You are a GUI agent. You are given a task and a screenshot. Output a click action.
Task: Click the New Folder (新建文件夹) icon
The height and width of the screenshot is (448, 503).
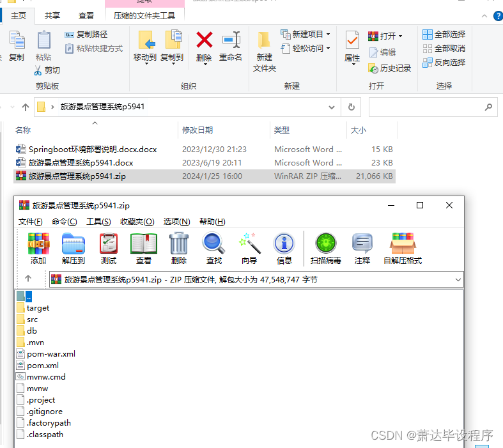tap(265, 40)
